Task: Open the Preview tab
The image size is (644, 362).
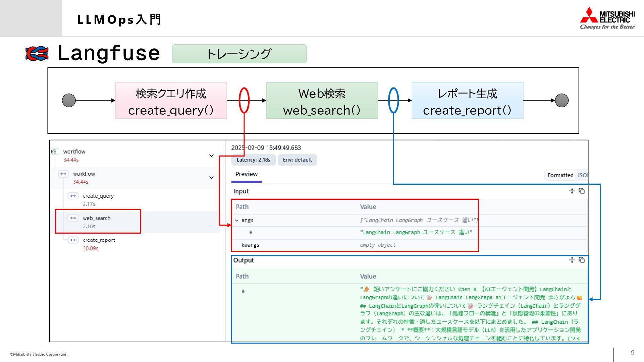Action: 246,174
